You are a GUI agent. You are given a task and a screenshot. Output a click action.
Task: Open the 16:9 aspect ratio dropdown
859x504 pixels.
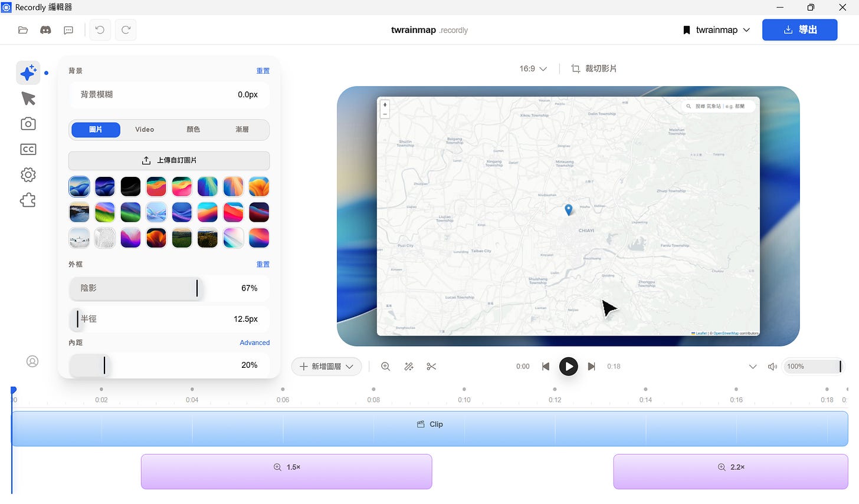pyautogui.click(x=533, y=69)
